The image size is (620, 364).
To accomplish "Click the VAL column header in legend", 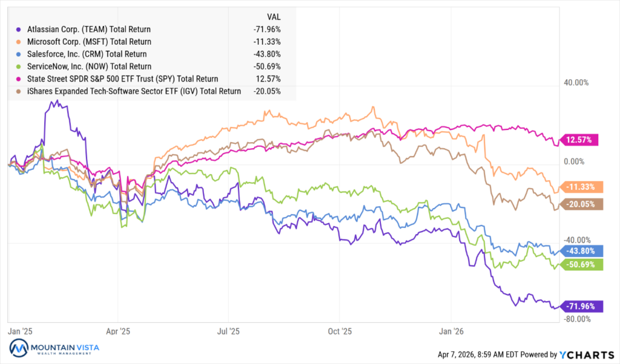I will pos(274,16).
